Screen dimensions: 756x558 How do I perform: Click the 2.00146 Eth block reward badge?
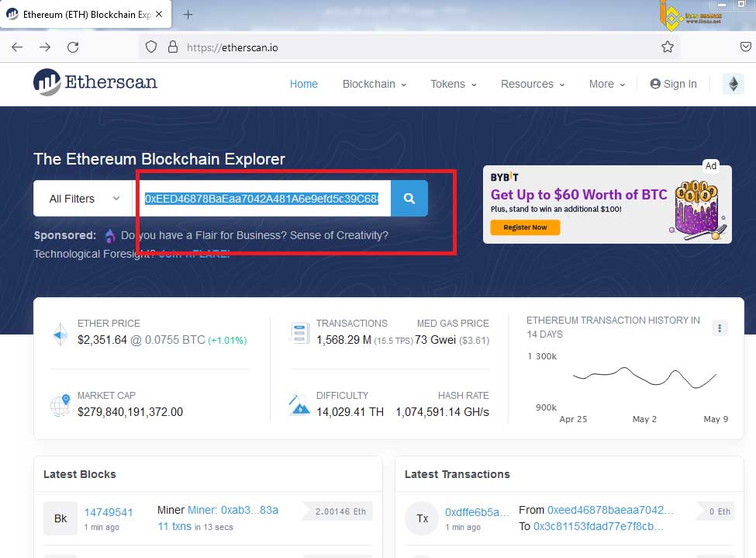pos(340,511)
